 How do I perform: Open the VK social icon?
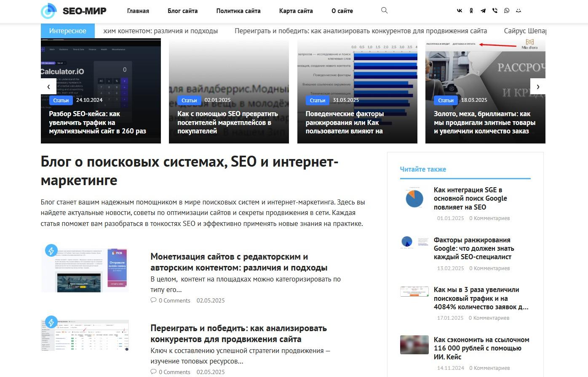[460, 11]
